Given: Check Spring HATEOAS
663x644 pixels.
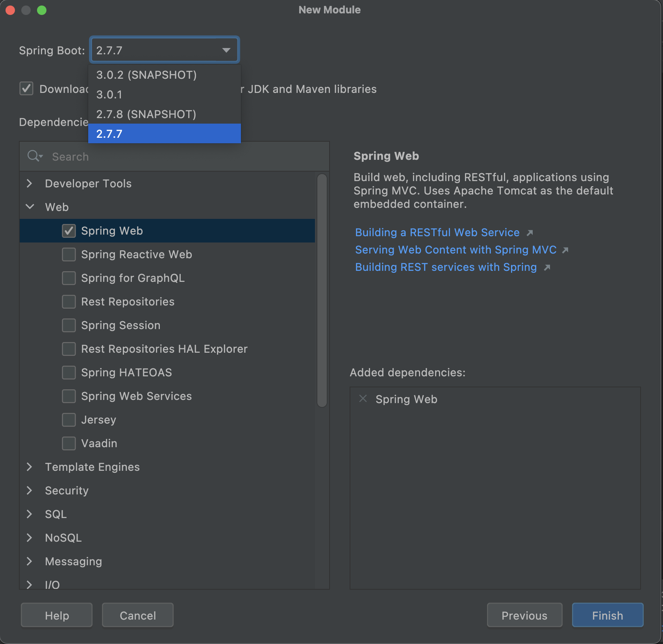Looking at the screenshot, I should [69, 372].
